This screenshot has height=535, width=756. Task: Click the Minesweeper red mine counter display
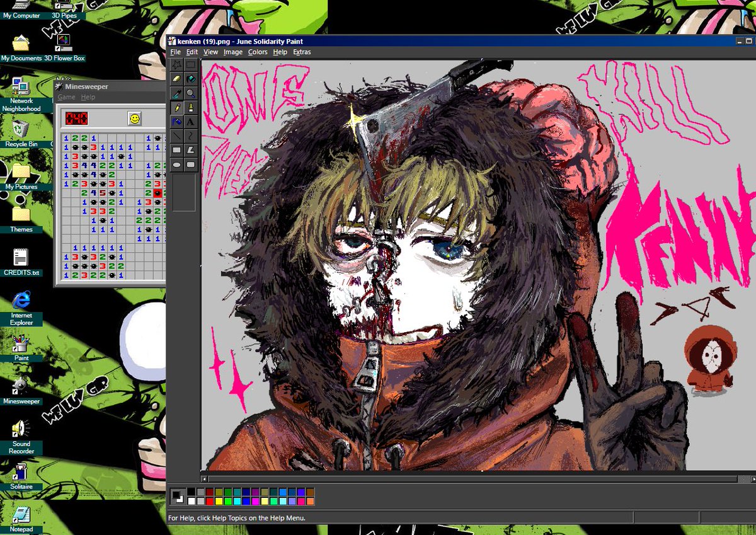pos(77,118)
